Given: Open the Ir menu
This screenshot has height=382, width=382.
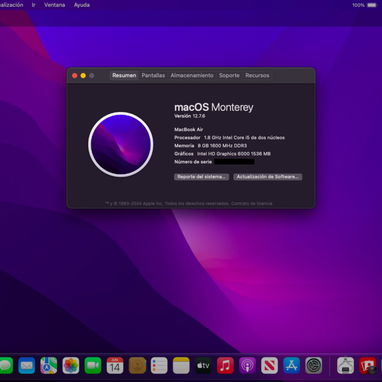Looking at the screenshot, I should click(x=33, y=5).
